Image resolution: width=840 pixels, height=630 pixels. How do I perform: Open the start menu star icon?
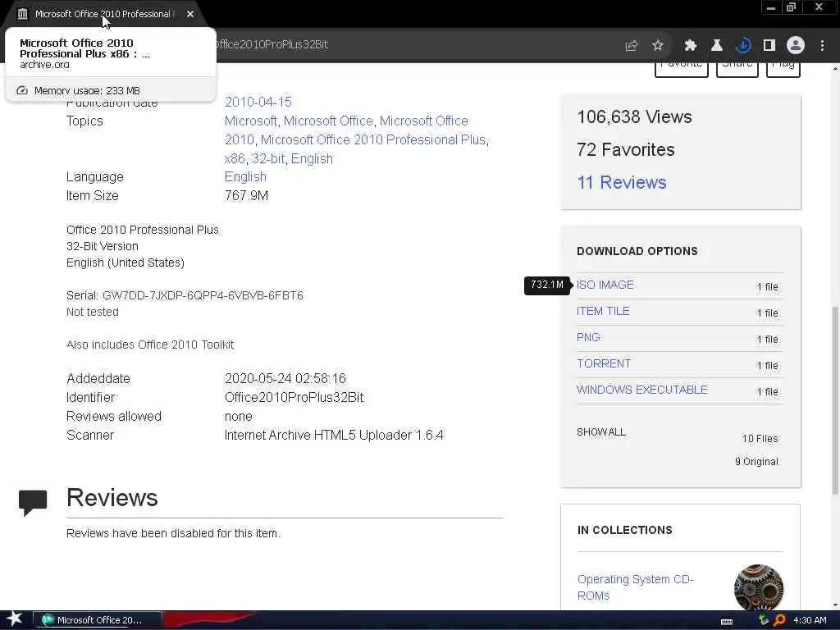pyautogui.click(x=14, y=619)
